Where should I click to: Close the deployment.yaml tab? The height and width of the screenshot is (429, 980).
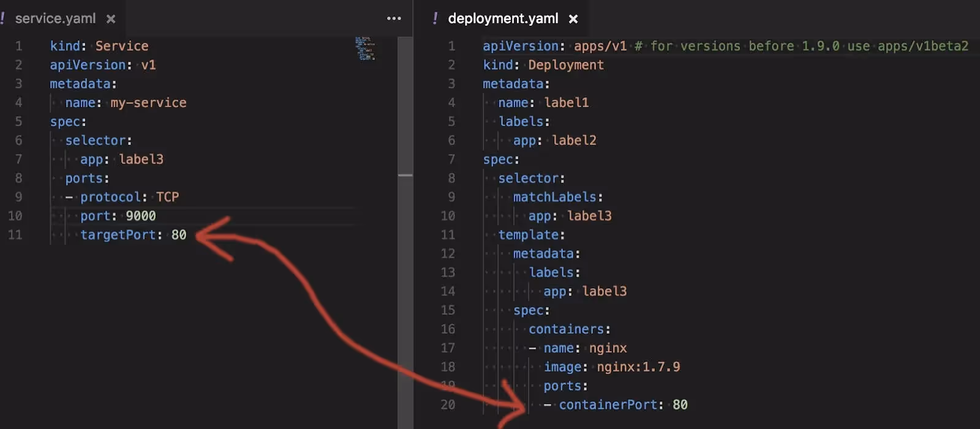coord(573,19)
